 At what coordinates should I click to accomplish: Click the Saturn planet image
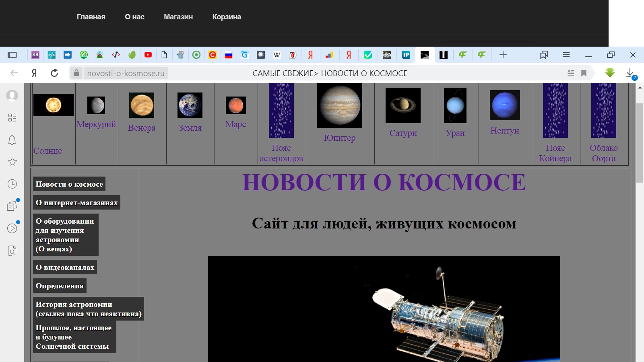tap(403, 105)
